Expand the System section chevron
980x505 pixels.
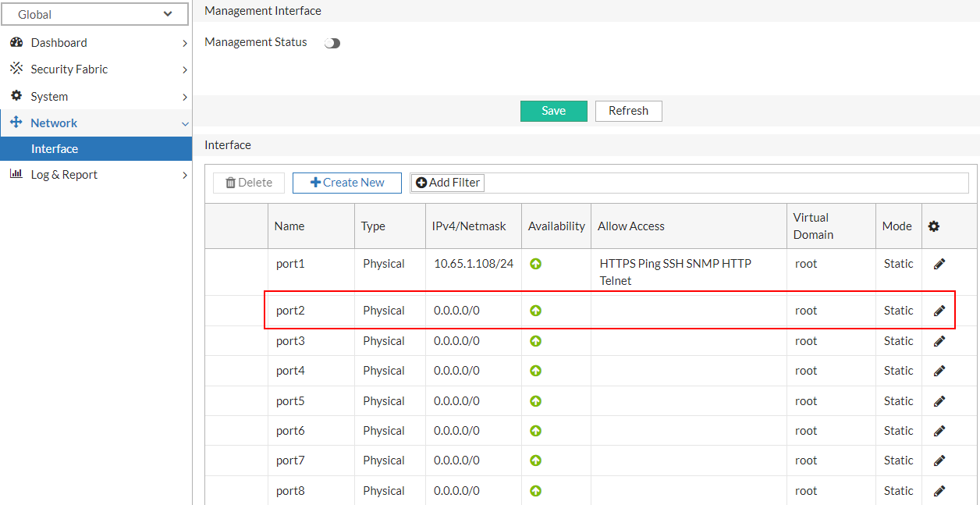click(185, 96)
